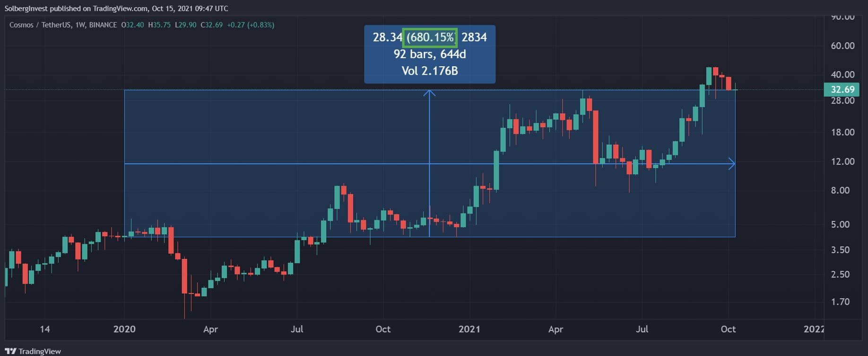This screenshot has height=356, width=868.
Task: Click the TradingView logo icon
Action: [x=10, y=351]
